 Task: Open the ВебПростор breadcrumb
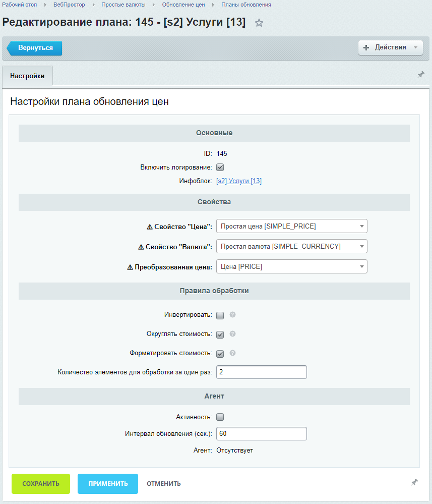(x=69, y=5)
